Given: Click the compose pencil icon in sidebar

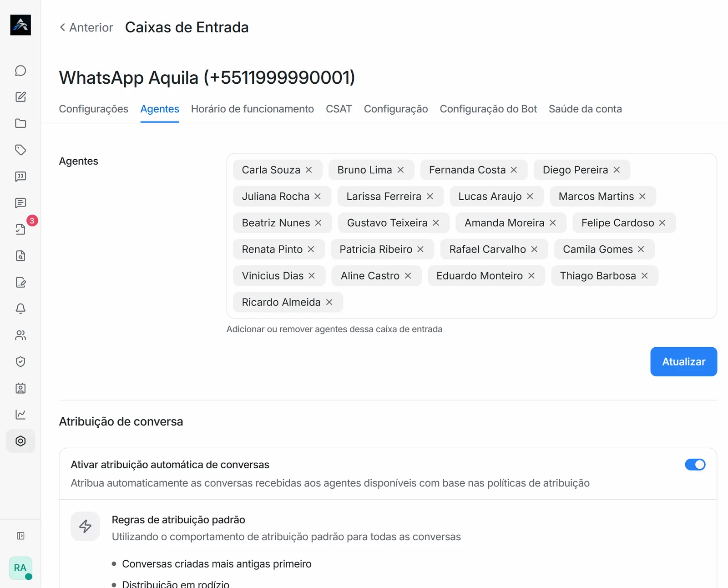Looking at the screenshot, I should click(20, 97).
